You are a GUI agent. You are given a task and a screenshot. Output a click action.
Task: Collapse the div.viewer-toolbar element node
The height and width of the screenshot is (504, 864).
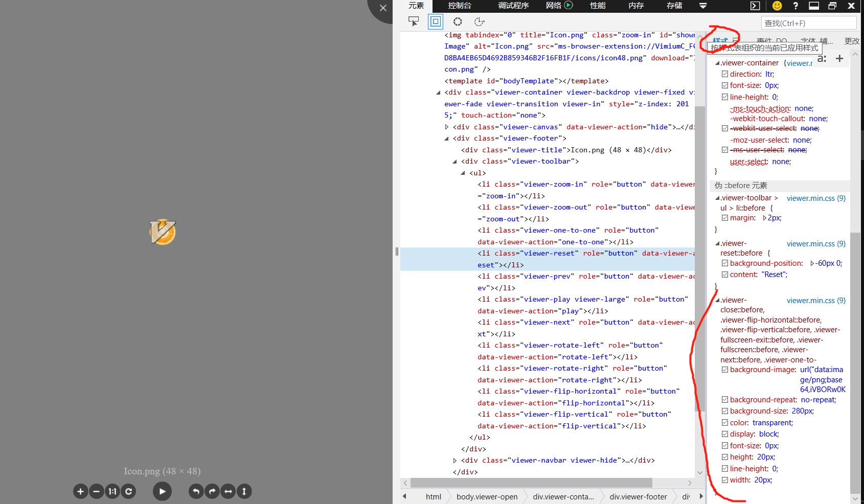[x=454, y=161]
